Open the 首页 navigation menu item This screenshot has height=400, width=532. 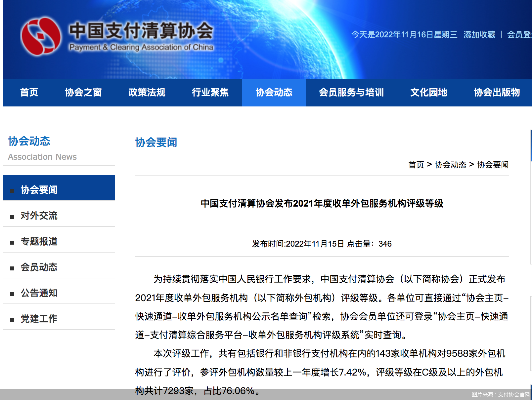[x=29, y=93]
